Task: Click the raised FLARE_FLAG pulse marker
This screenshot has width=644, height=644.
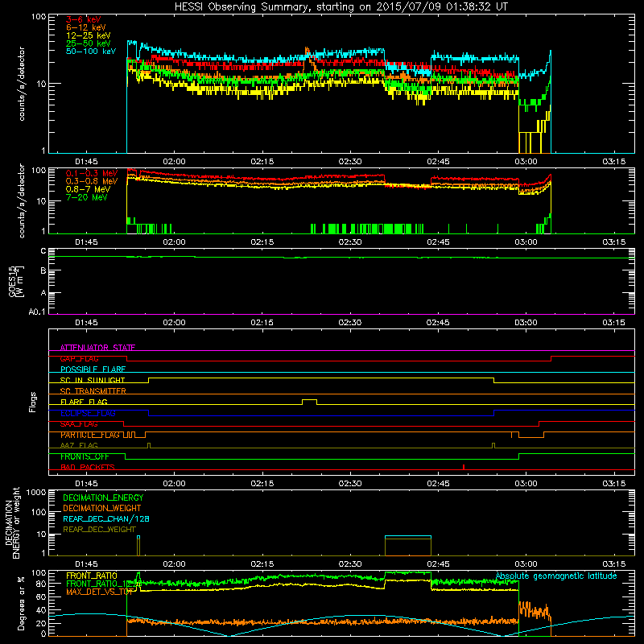Action: tap(309, 402)
